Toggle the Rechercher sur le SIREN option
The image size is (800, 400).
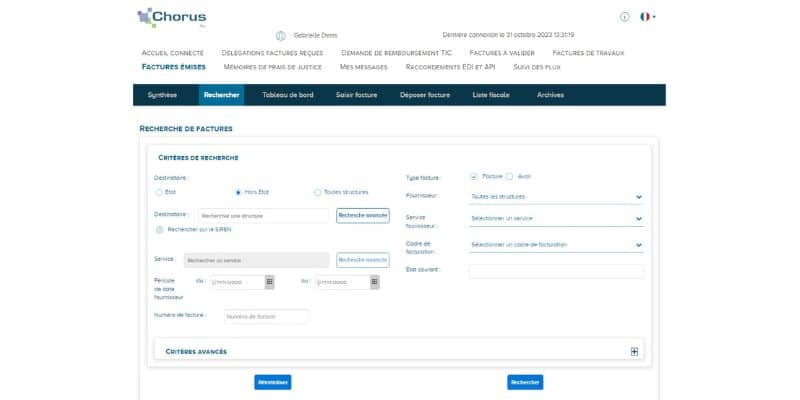click(x=159, y=230)
